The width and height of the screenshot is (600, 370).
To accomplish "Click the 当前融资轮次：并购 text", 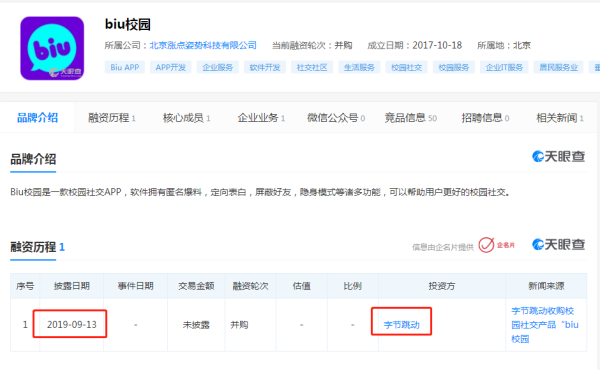I will (x=312, y=46).
